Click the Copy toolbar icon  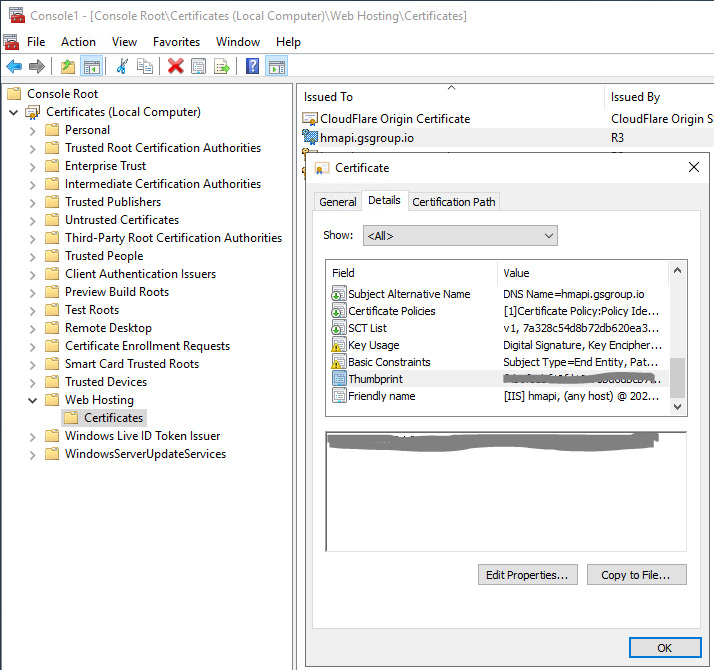coord(145,66)
